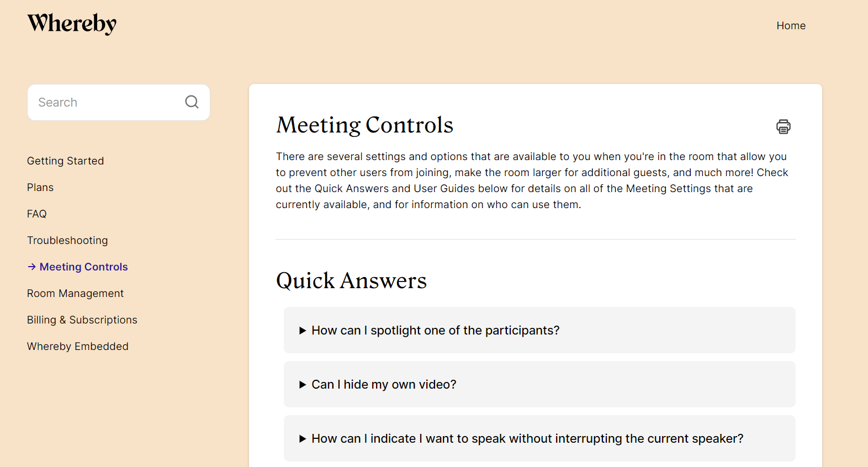Go to the Whereby Embedded section

[77, 346]
